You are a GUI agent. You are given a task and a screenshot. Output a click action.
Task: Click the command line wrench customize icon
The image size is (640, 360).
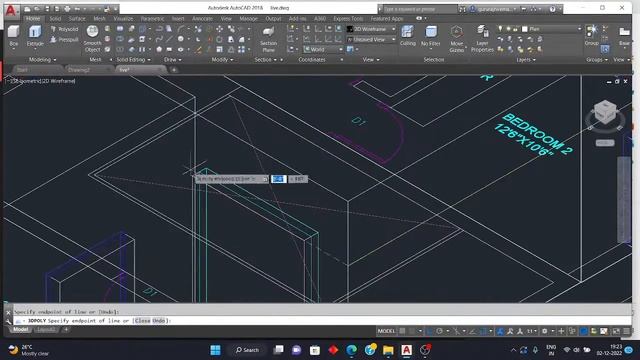coord(8,321)
